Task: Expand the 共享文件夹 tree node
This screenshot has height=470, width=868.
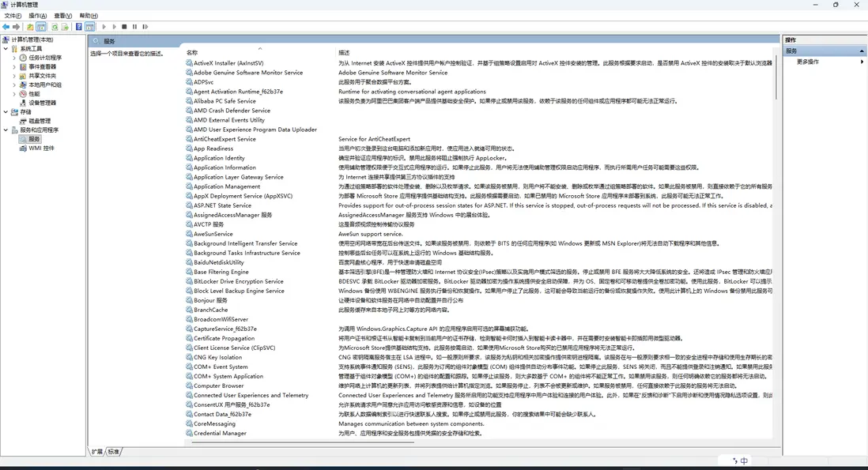Action: (14, 76)
